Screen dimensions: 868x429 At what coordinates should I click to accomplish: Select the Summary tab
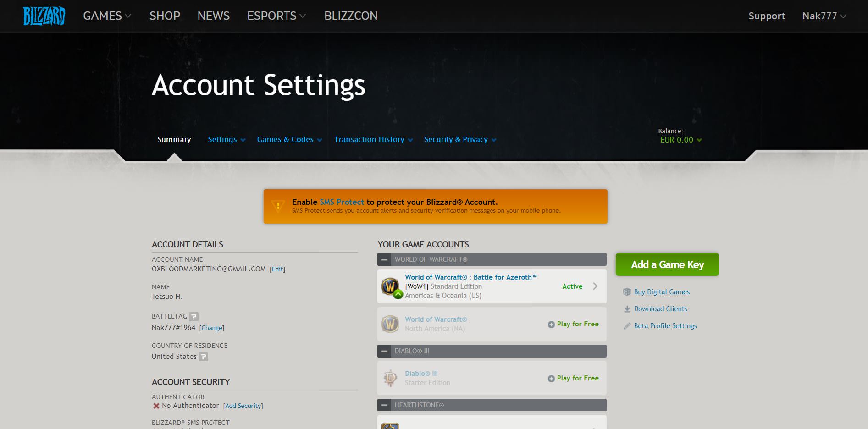point(174,139)
